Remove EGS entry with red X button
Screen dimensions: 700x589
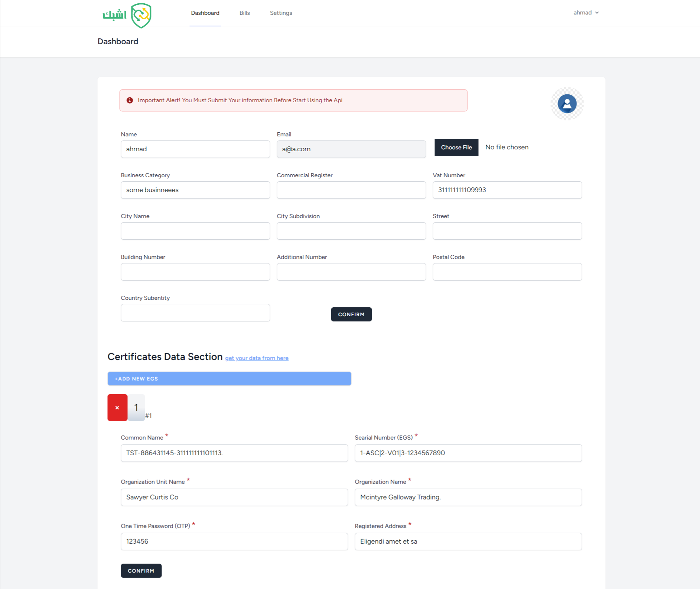(117, 408)
